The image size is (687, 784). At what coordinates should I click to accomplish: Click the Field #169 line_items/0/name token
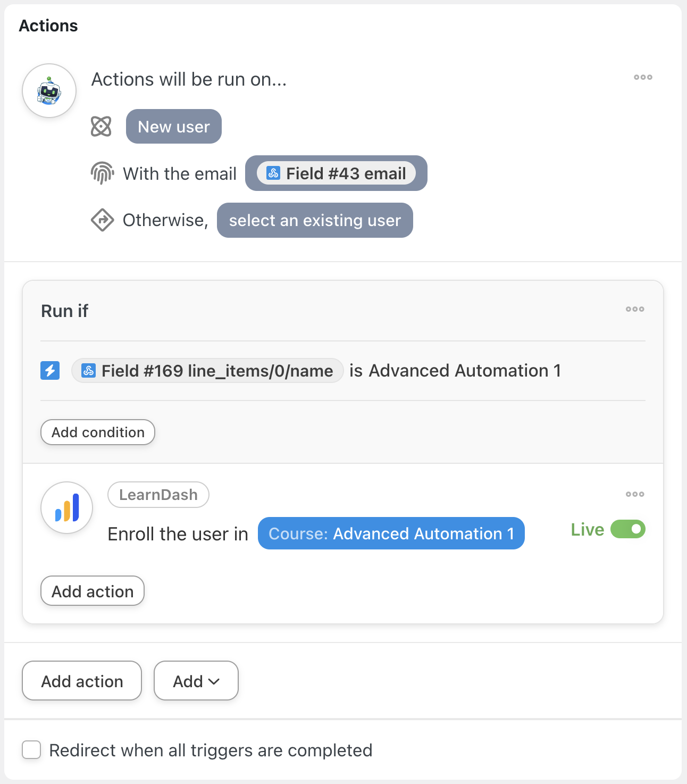(207, 371)
